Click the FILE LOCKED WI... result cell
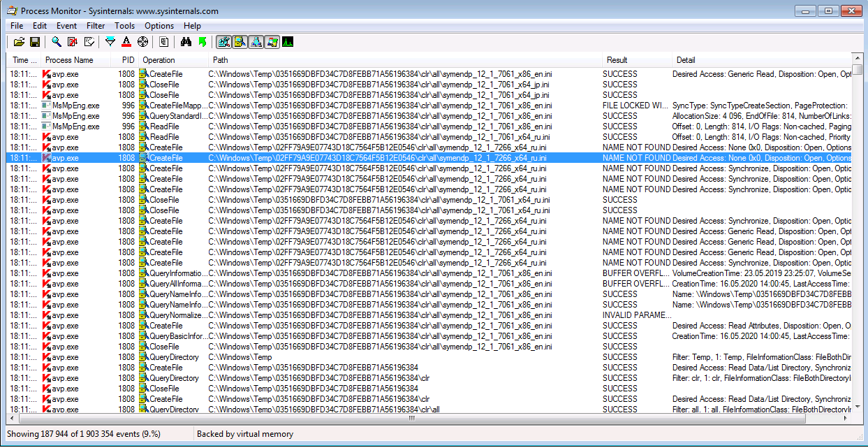The height and width of the screenshot is (448, 868). point(636,106)
